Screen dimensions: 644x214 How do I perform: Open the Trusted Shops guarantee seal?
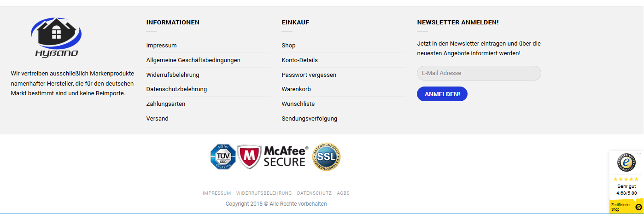[626, 162]
